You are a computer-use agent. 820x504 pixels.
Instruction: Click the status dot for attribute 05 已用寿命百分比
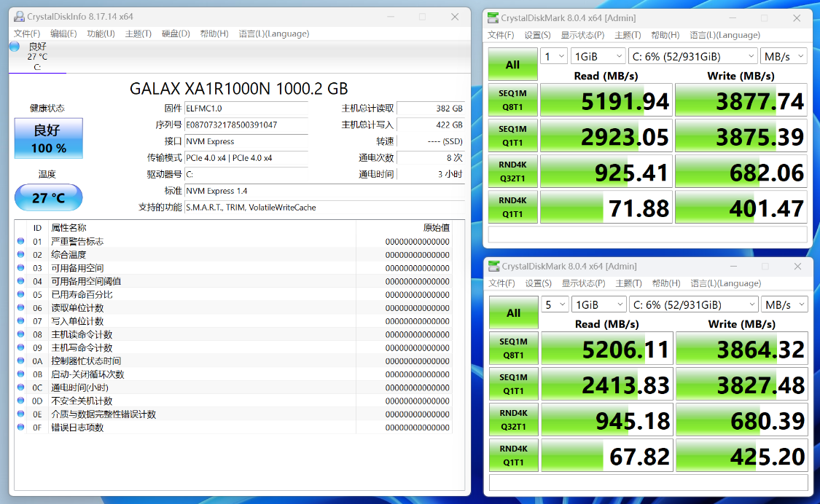(x=21, y=294)
